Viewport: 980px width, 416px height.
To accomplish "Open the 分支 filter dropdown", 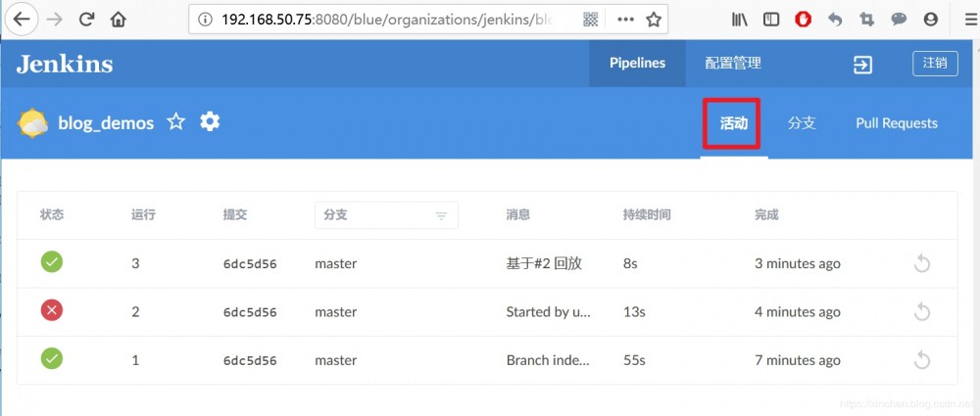I will (x=386, y=215).
